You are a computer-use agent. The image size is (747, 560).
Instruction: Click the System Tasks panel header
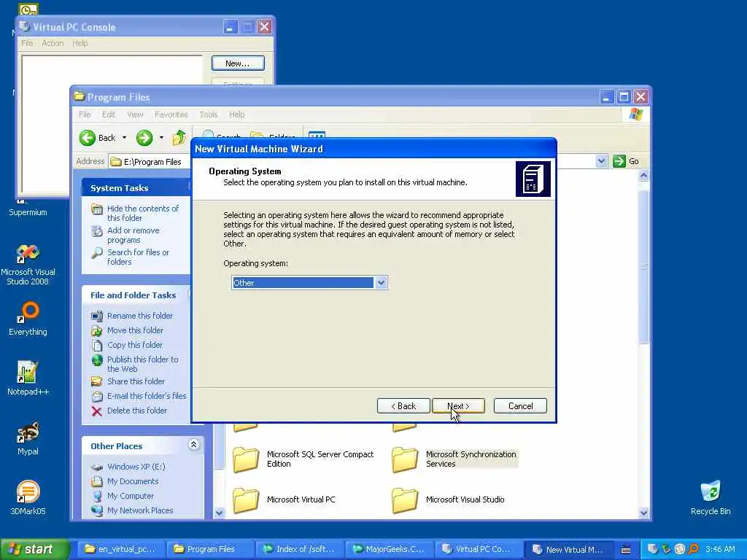136,188
